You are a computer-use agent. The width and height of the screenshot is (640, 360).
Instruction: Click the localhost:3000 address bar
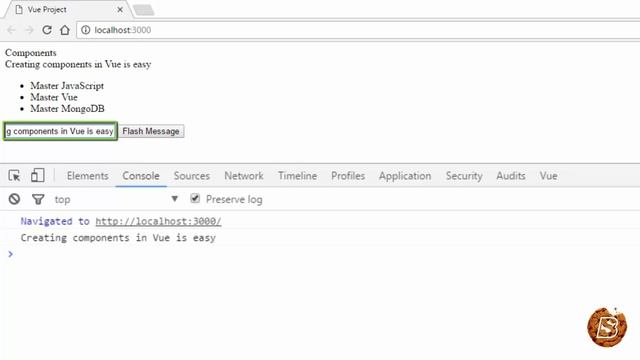click(358, 30)
